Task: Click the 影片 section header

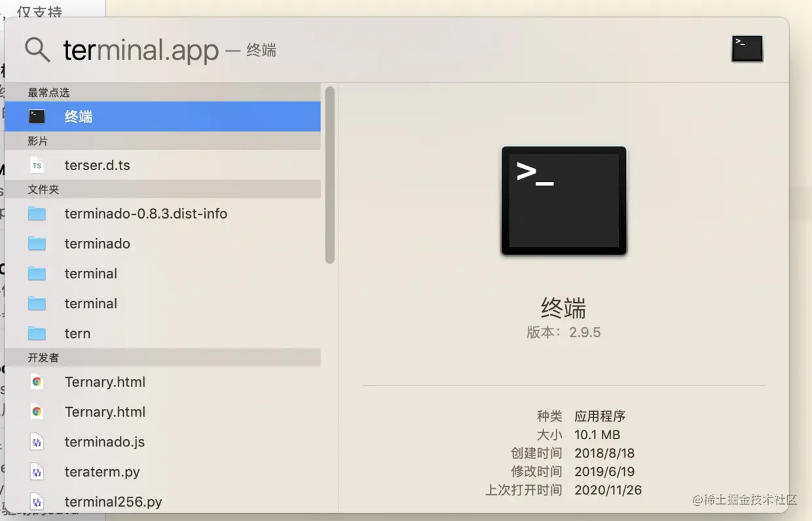Action: [x=162, y=141]
